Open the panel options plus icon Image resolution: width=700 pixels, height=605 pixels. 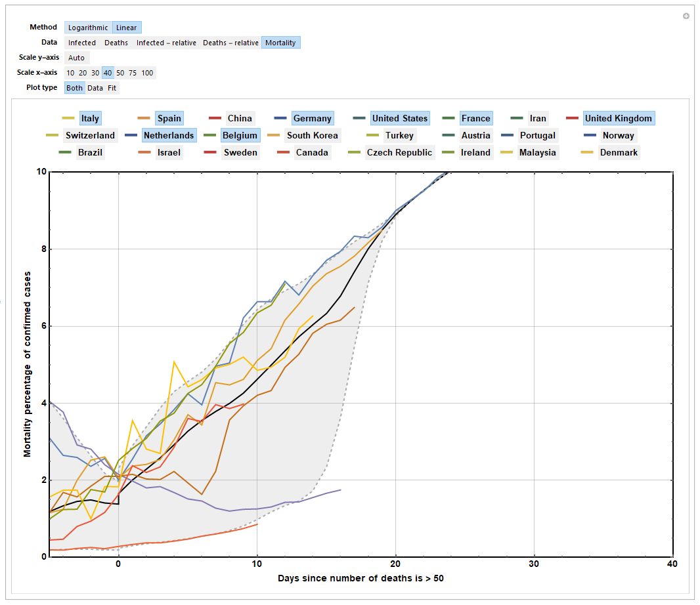(x=686, y=16)
